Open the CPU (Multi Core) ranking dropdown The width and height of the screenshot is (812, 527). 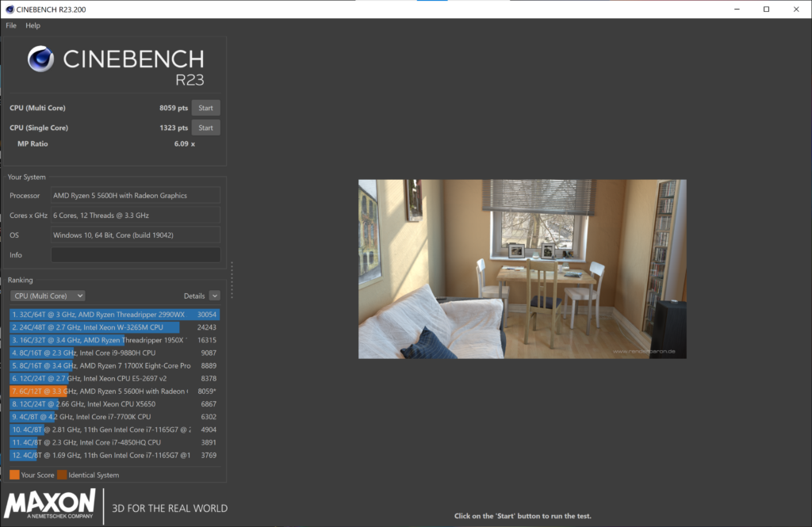tap(48, 296)
